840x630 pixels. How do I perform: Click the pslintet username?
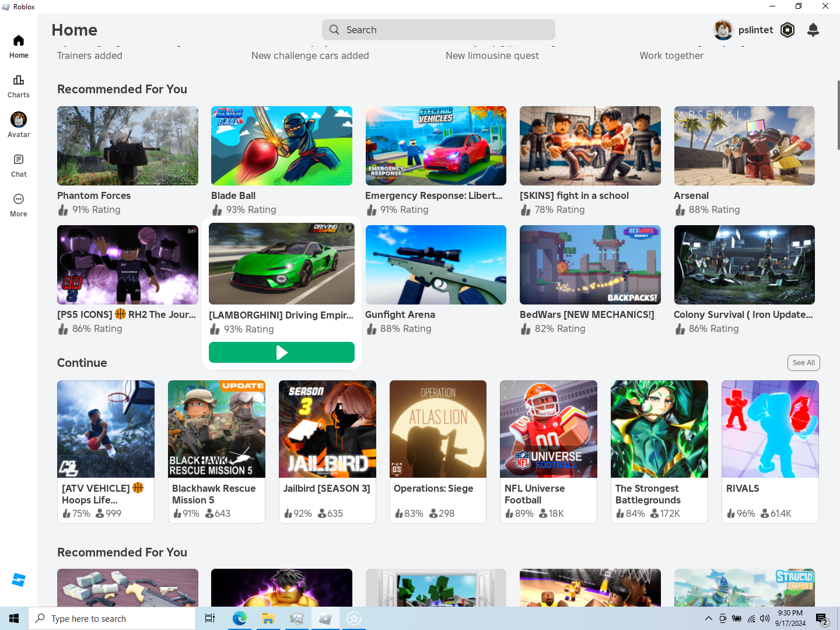click(x=755, y=30)
